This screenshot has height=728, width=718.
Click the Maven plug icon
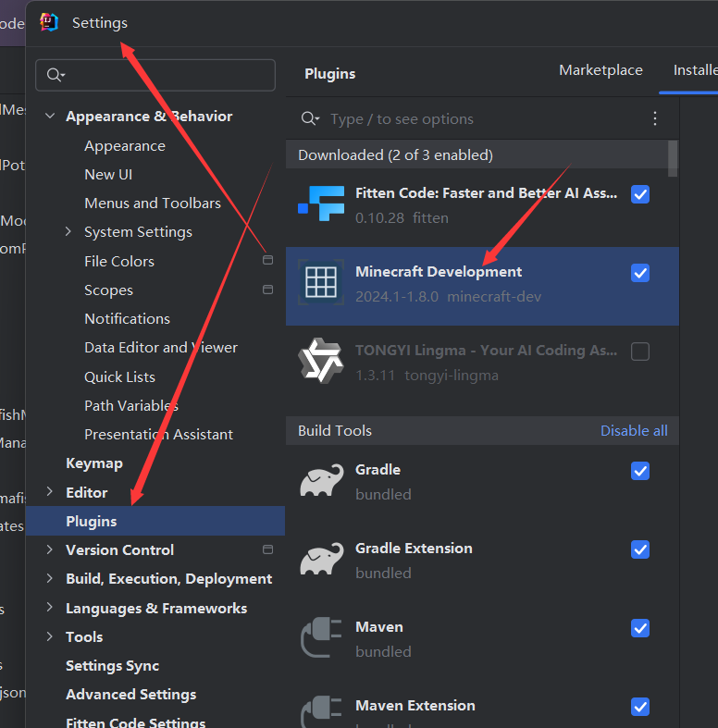(x=321, y=637)
